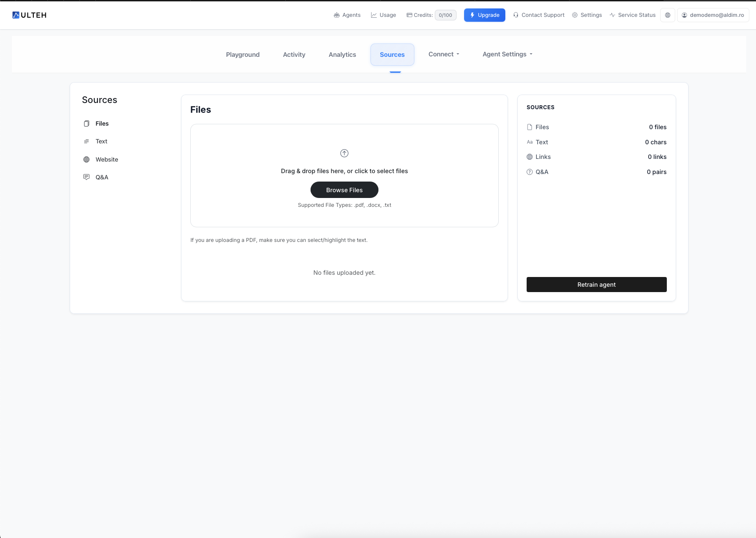Select the Text source icon in sidebar
The image size is (756, 538).
coord(87,141)
